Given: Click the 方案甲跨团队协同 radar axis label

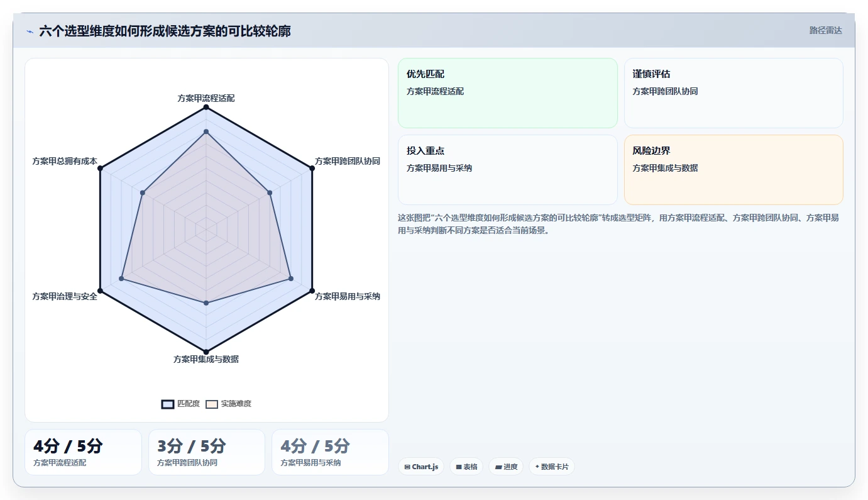Looking at the screenshot, I should [x=347, y=161].
